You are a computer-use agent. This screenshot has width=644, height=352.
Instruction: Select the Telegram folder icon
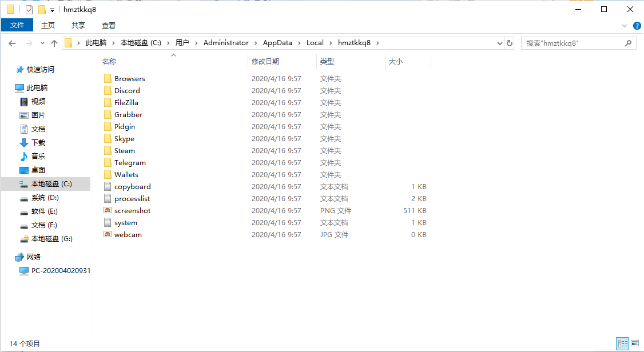point(108,162)
